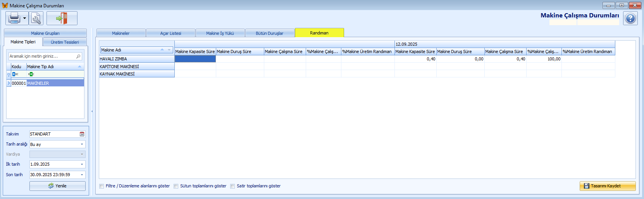Click the Yenile refresh button
The image size is (644, 199).
click(57, 186)
